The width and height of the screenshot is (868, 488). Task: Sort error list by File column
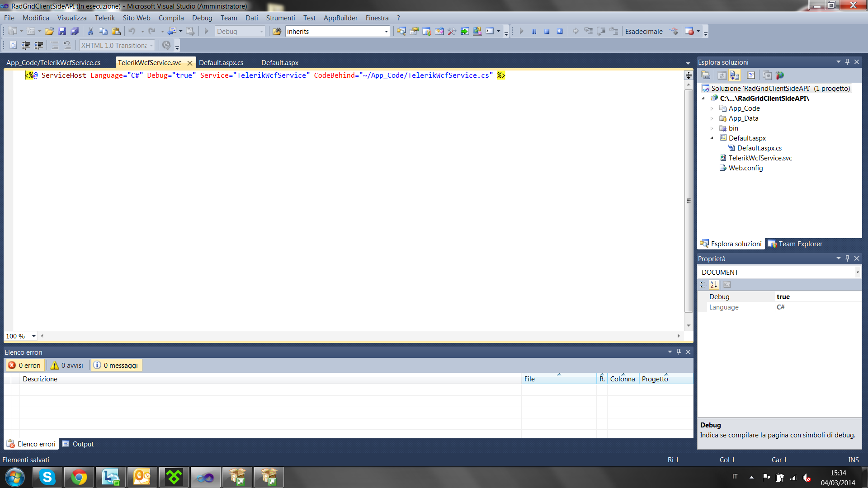tap(559, 379)
